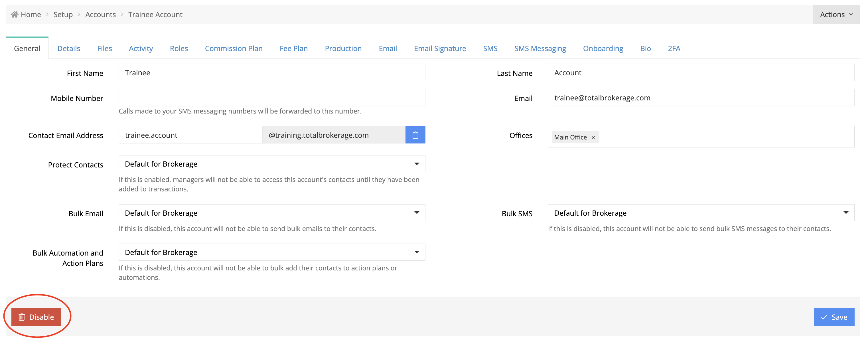The width and height of the screenshot is (868, 344).
Task: Click the clipboard copy icon button
Action: coord(415,135)
